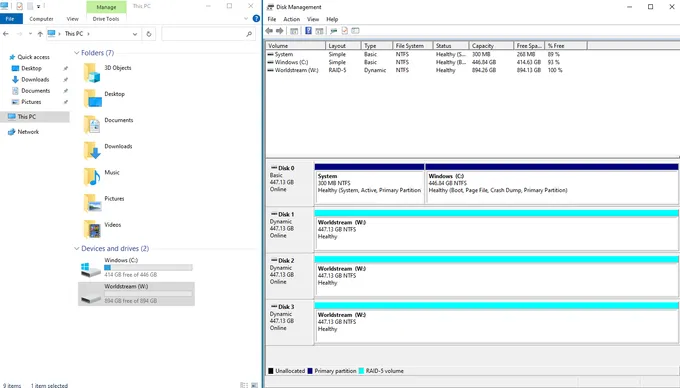This screenshot has width=680, height=388.
Task: Open the address bar history dropdown arrow
Action: (135, 34)
